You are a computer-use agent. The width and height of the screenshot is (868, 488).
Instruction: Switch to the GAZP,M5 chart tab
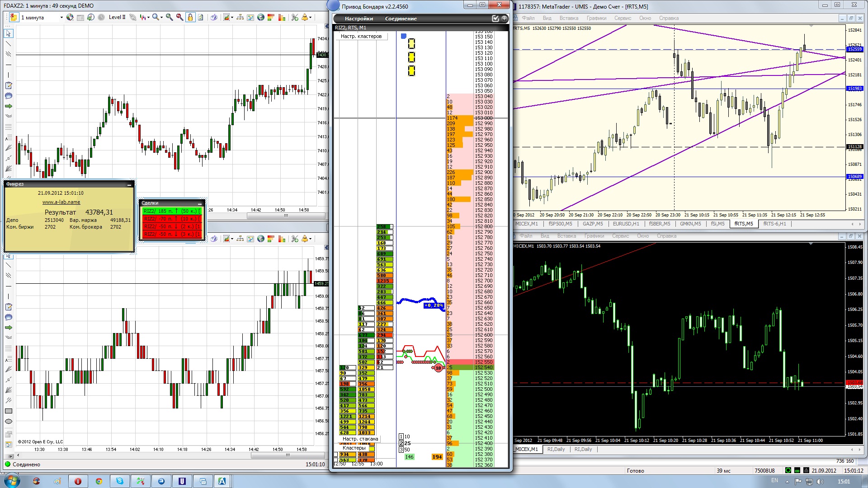click(592, 224)
